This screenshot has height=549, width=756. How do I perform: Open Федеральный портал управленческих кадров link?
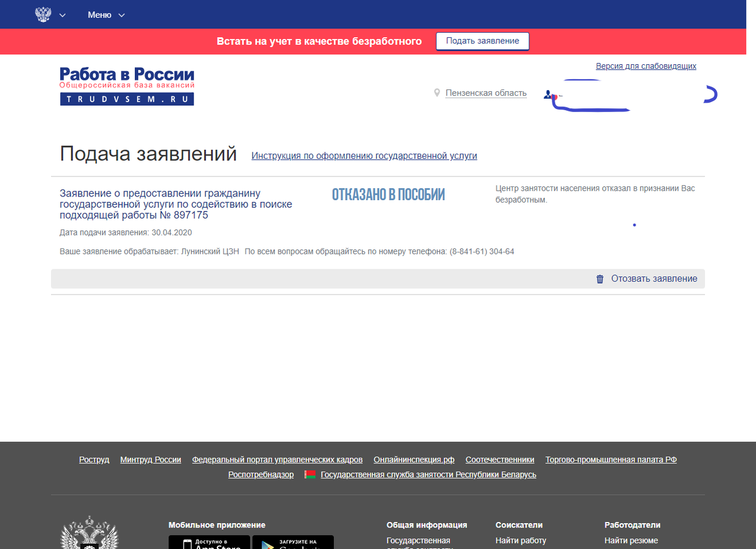[277, 460]
